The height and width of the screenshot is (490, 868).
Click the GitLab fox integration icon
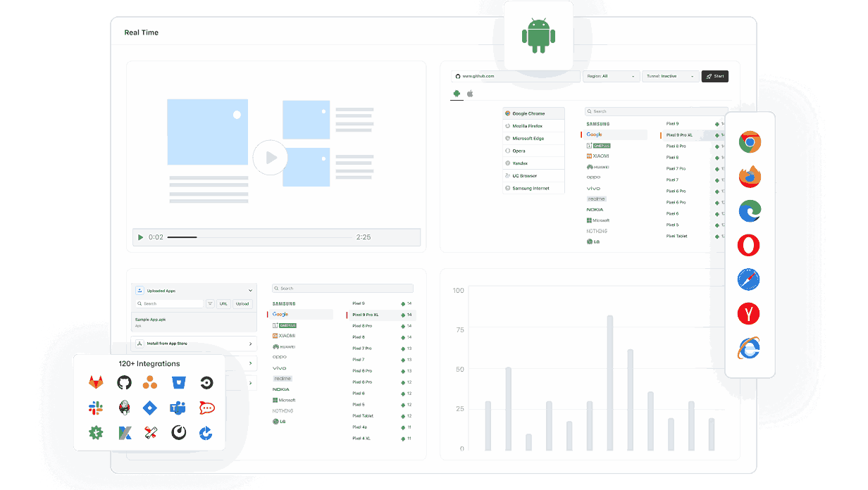point(96,382)
